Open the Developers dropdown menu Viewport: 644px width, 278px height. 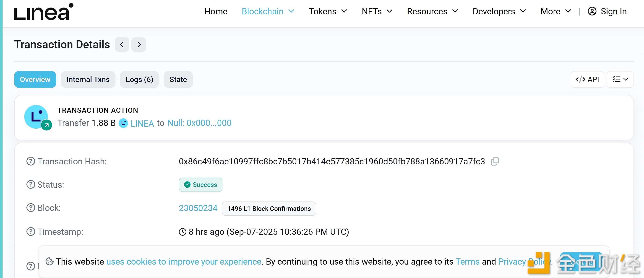point(499,11)
